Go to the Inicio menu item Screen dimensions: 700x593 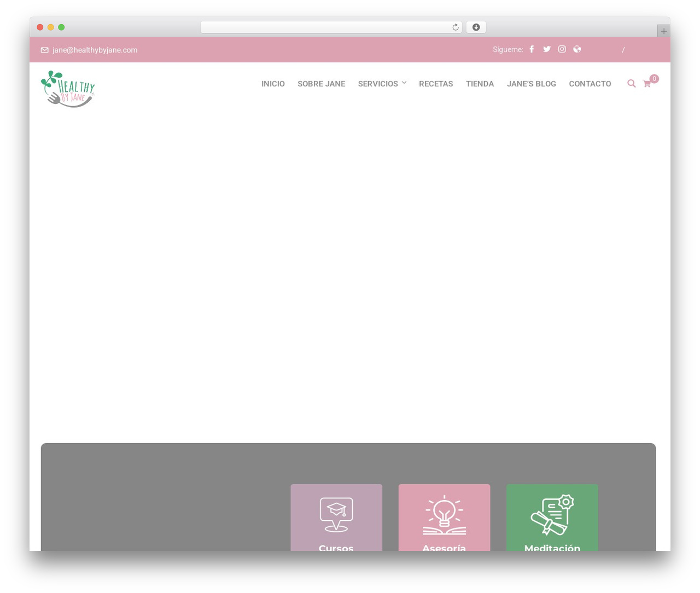click(x=273, y=84)
